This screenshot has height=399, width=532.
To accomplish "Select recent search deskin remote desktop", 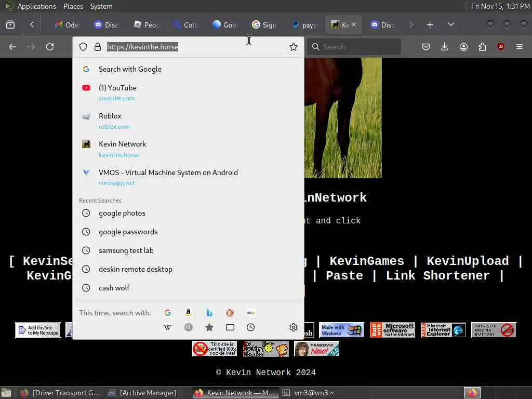I will 188,269.
